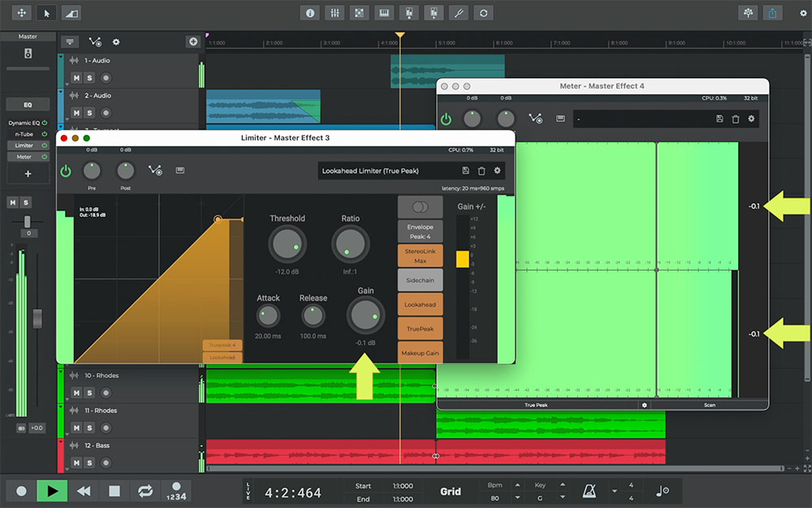The height and width of the screenshot is (508, 812).
Task: Select the True Peak tab in Meter
Action: point(536,405)
